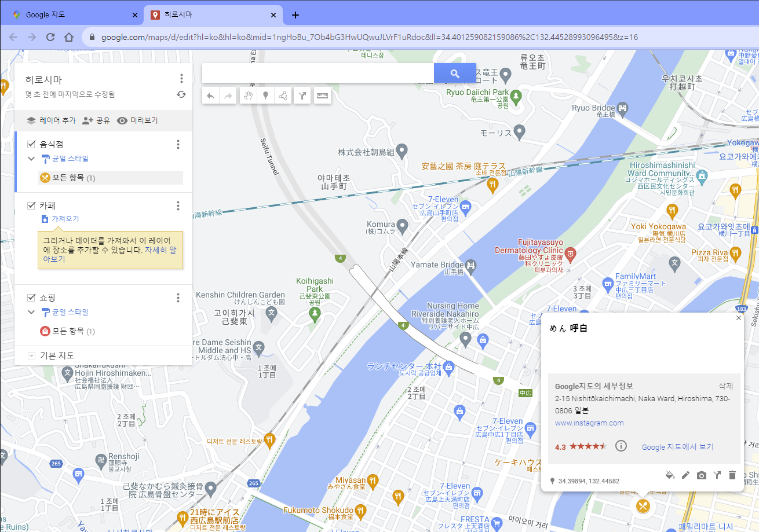
Task: Click the 히로시마 map title text
Action: pos(43,80)
